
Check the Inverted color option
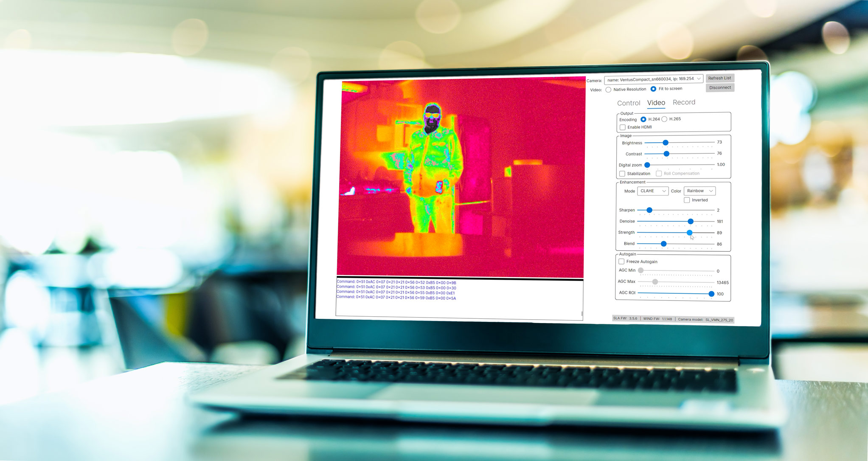[x=687, y=200]
